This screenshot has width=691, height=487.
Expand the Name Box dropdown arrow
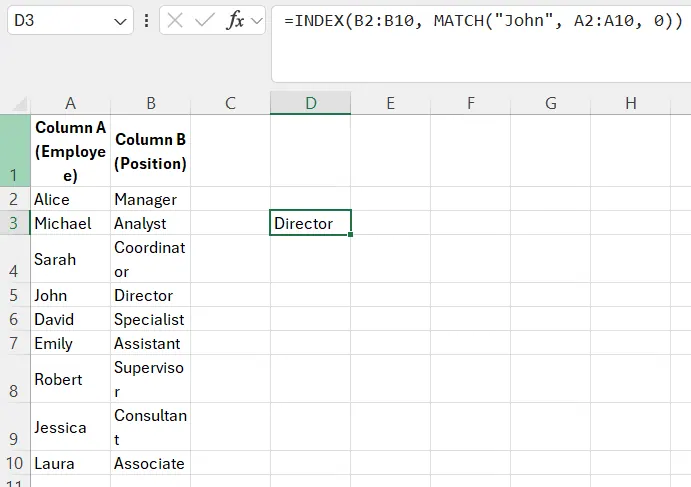(x=121, y=21)
